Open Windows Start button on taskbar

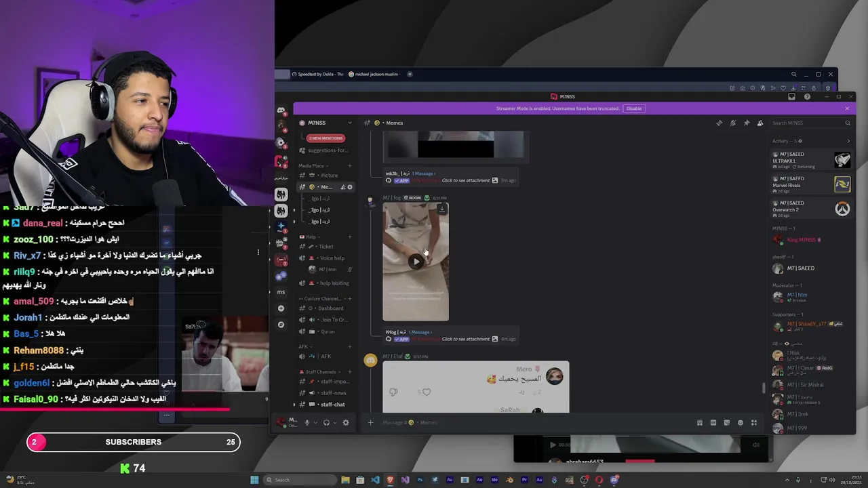click(x=254, y=480)
